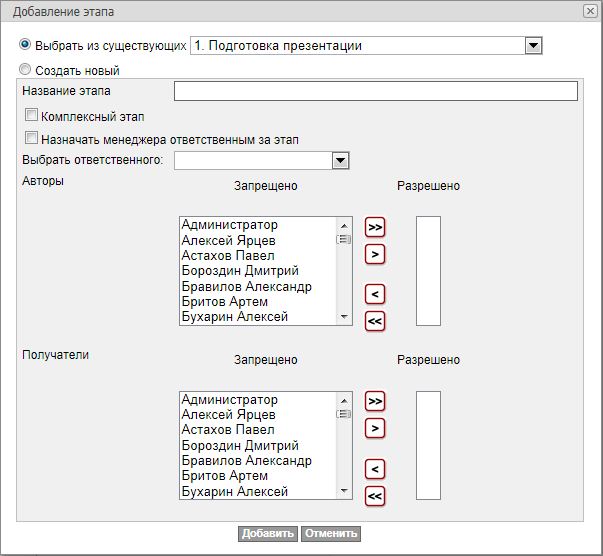Click the move-all-left button in the Авторы section
Screen dimensions: 603x556
(375, 321)
